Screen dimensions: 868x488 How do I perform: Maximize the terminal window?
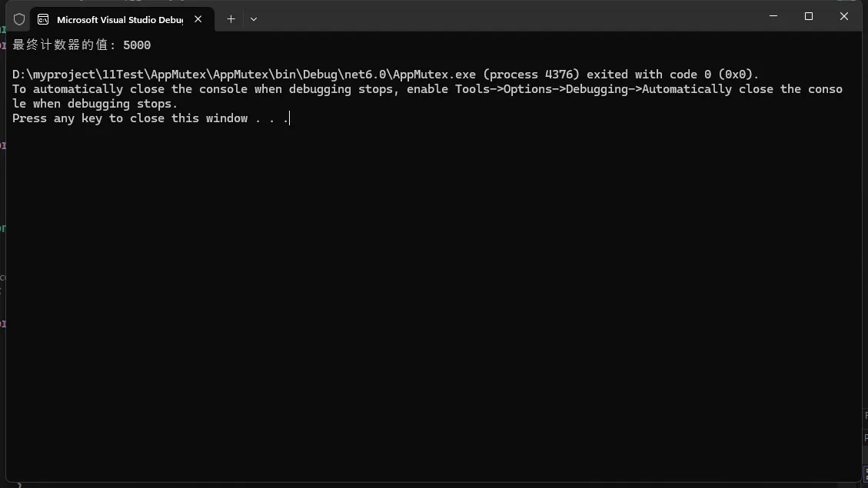(809, 16)
